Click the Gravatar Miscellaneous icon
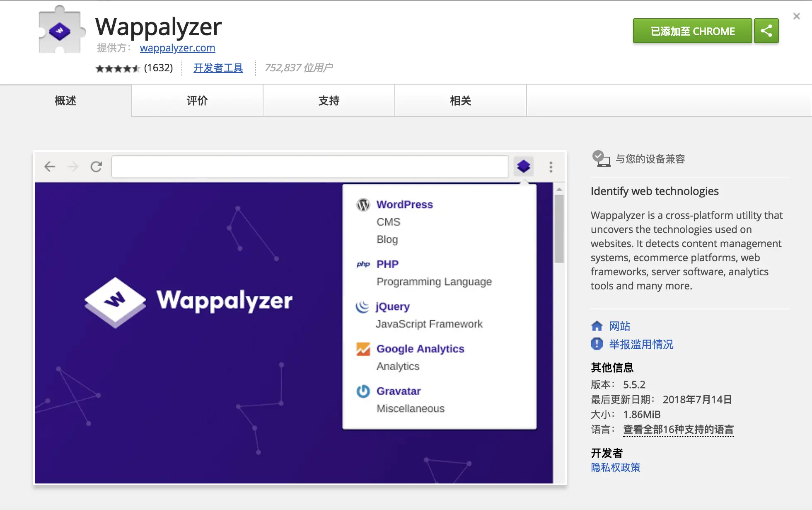 pos(362,391)
